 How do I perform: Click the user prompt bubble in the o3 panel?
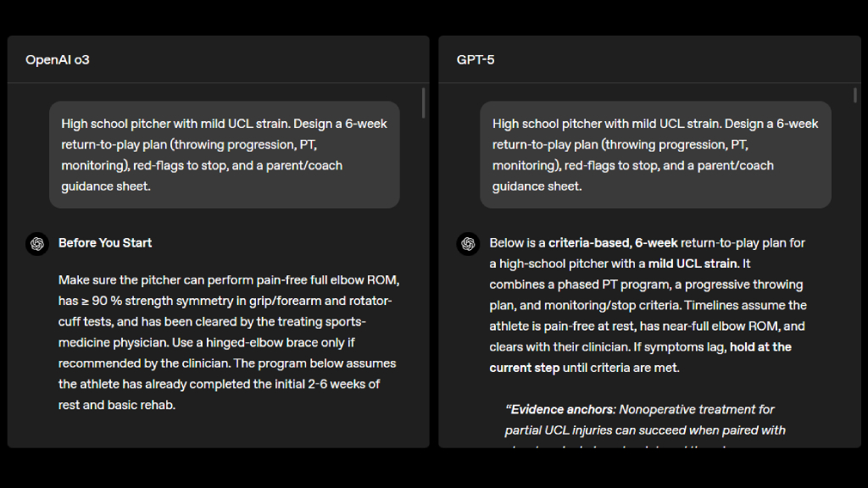(224, 154)
